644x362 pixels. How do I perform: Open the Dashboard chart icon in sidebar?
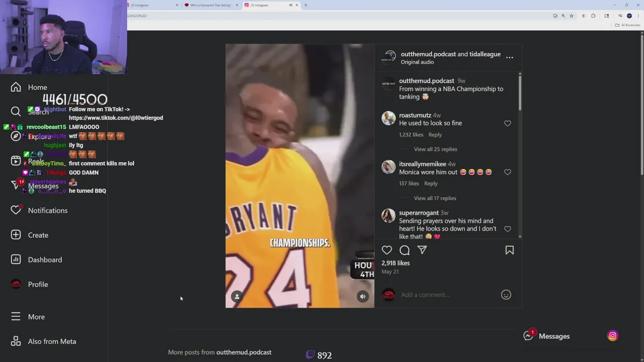16,259
